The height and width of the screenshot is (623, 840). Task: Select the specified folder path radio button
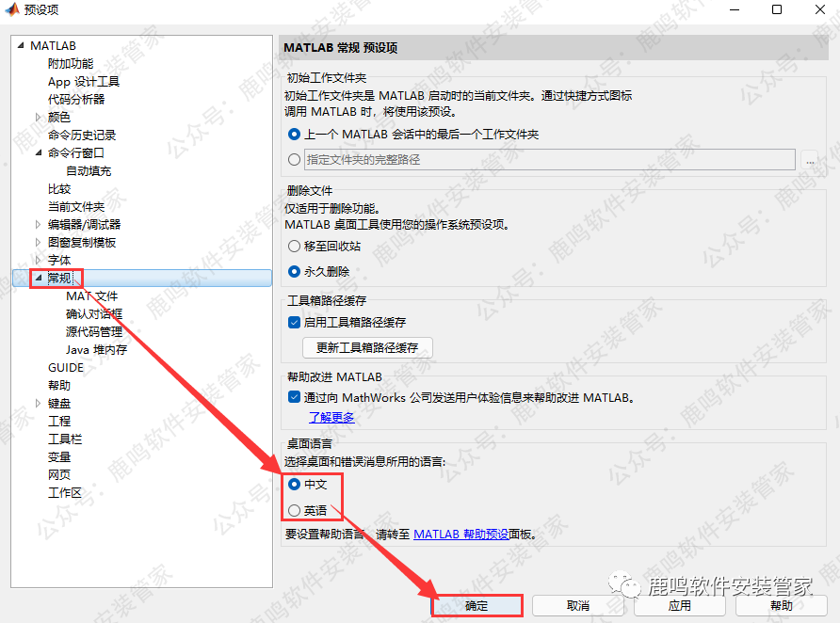click(x=294, y=159)
